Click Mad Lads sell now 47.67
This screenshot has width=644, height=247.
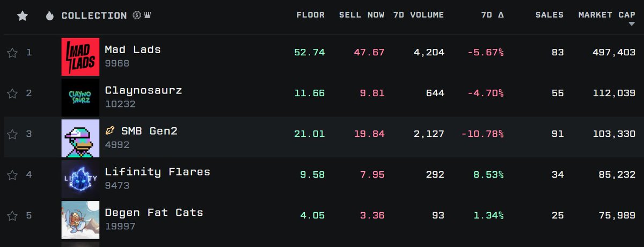pyautogui.click(x=369, y=53)
